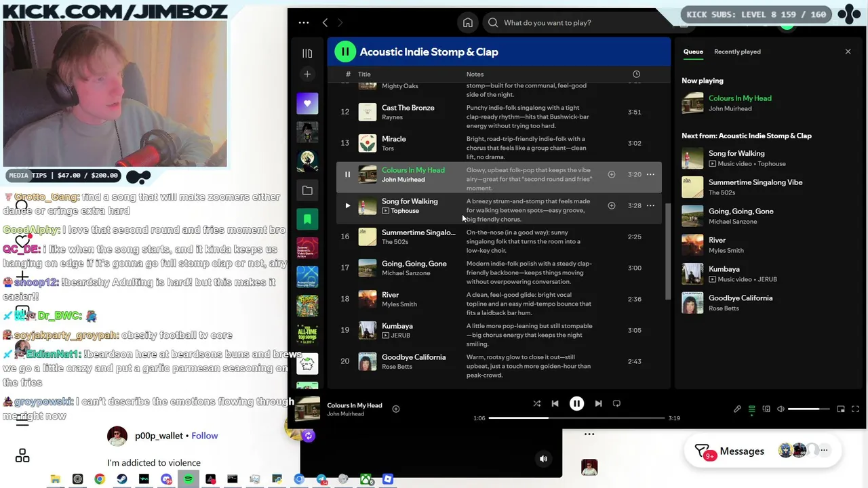Screen dimensions: 868x488
Task: Select the Cast The Bronze track title
Action: pyautogui.click(x=408, y=108)
